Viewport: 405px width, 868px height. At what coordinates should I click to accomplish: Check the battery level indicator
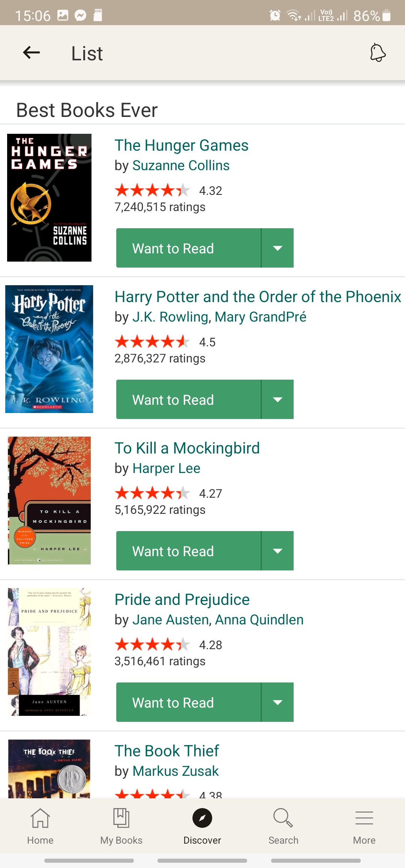pos(385,15)
